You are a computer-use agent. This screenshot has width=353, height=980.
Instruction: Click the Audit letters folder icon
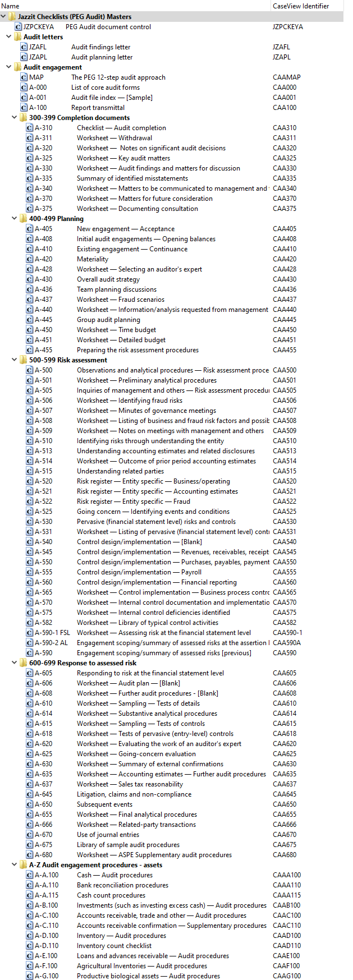(18, 37)
